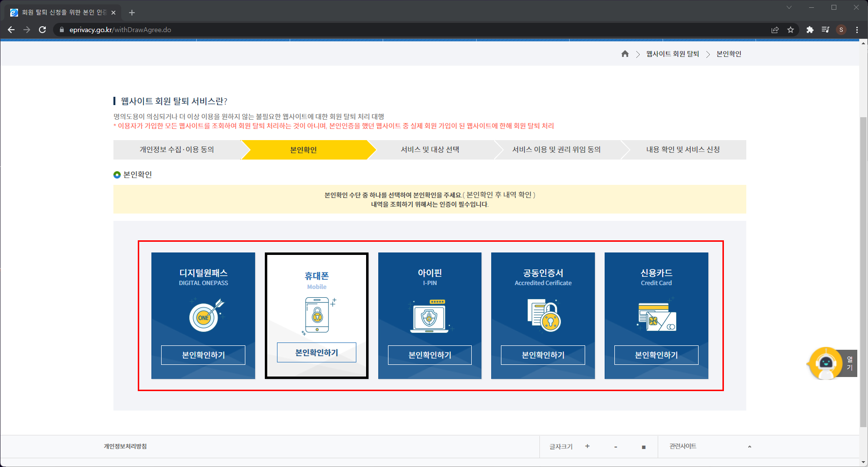Click the Digital Onepass target icon
This screenshot has height=467, width=868.
(x=206, y=315)
